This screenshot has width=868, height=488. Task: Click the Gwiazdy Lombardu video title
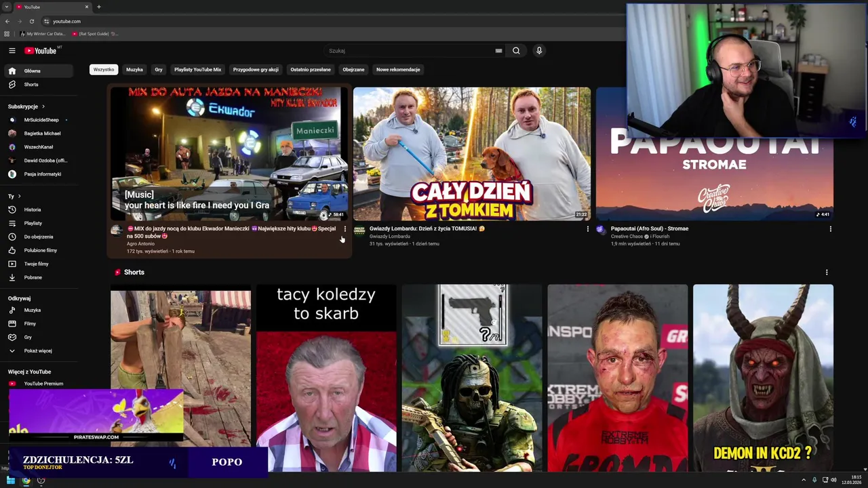427,228
